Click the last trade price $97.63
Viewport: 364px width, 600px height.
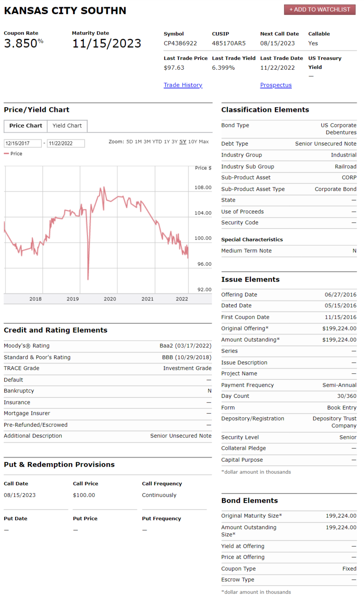[x=174, y=68]
